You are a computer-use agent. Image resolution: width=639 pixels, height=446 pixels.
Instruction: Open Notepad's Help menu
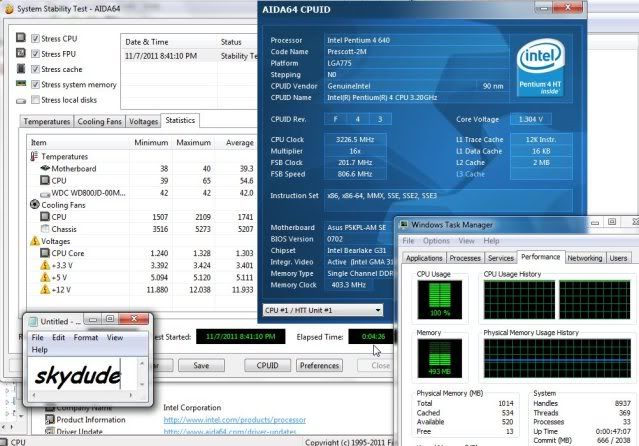click(x=40, y=350)
